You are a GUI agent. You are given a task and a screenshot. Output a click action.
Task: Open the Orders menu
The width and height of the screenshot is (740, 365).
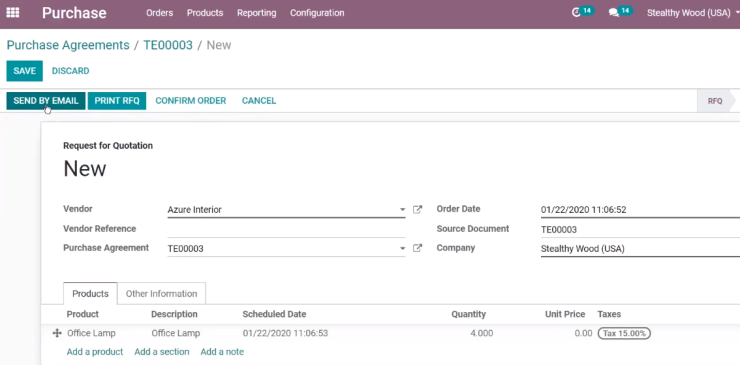pyautogui.click(x=160, y=13)
